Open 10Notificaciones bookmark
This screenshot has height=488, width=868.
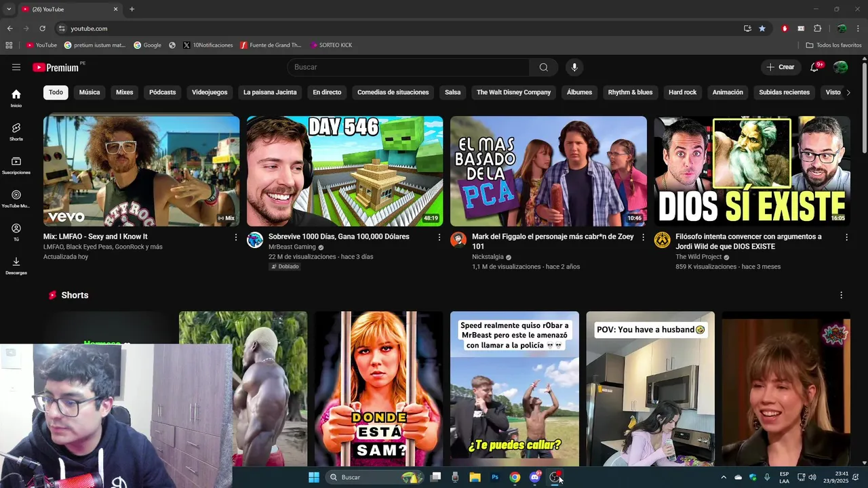[x=208, y=45]
